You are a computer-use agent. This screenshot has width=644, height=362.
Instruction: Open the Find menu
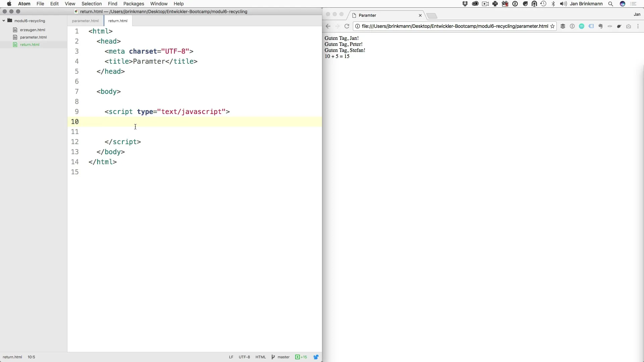(x=112, y=4)
